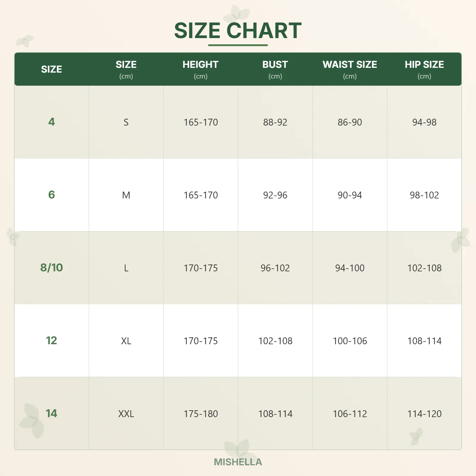Select size 12 row label

(x=51, y=340)
